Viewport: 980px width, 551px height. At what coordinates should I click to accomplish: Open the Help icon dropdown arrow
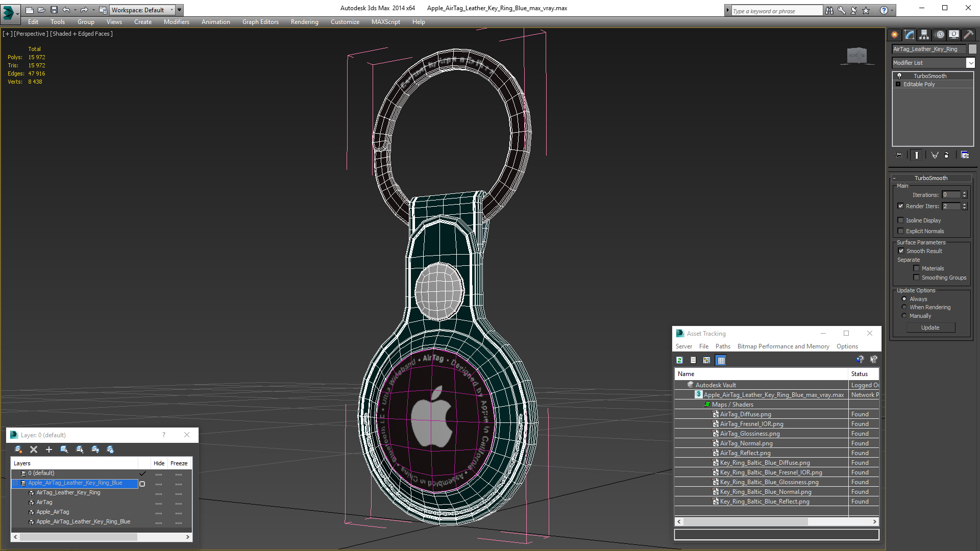tap(892, 10)
